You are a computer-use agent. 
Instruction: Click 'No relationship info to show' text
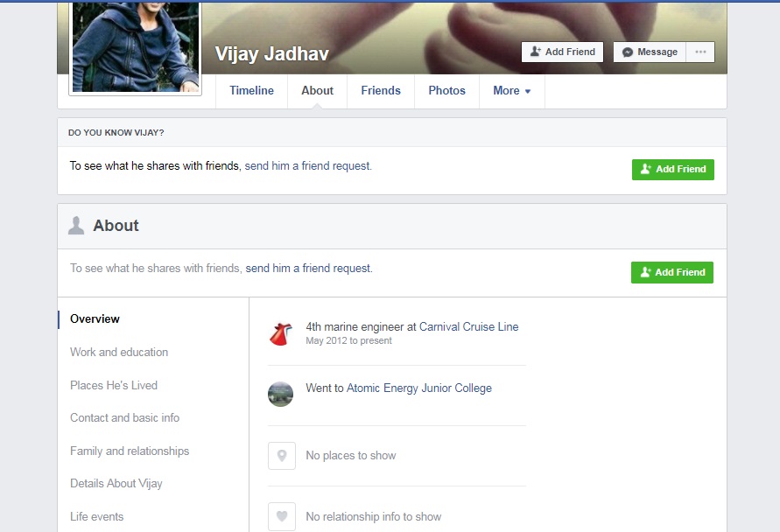click(374, 516)
